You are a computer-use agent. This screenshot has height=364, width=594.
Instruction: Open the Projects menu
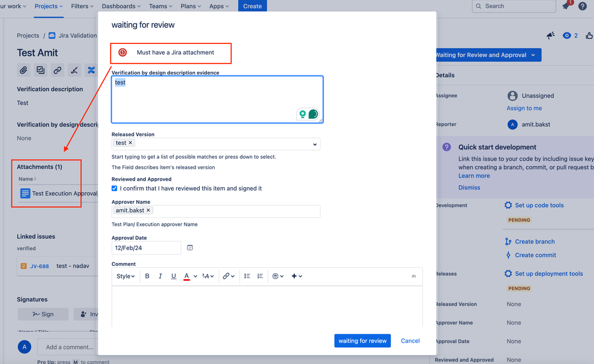click(x=49, y=6)
